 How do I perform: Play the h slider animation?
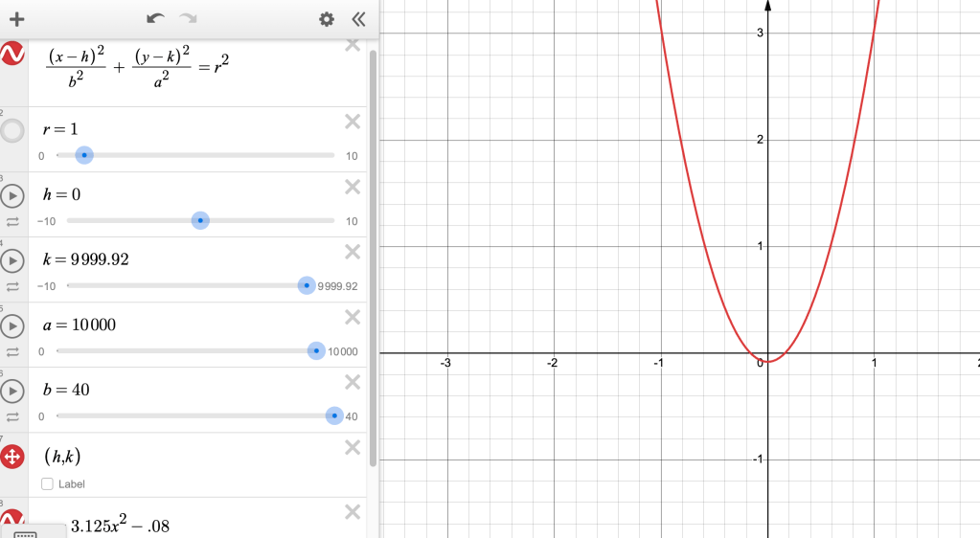[12, 196]
